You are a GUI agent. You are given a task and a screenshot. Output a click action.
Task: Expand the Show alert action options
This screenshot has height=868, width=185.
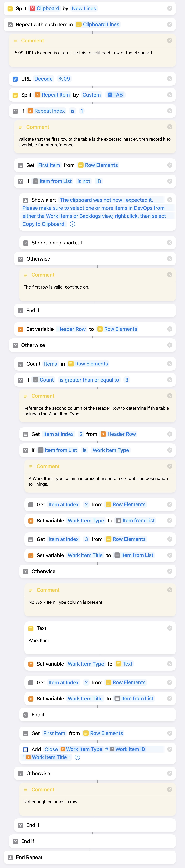point(72,224)
